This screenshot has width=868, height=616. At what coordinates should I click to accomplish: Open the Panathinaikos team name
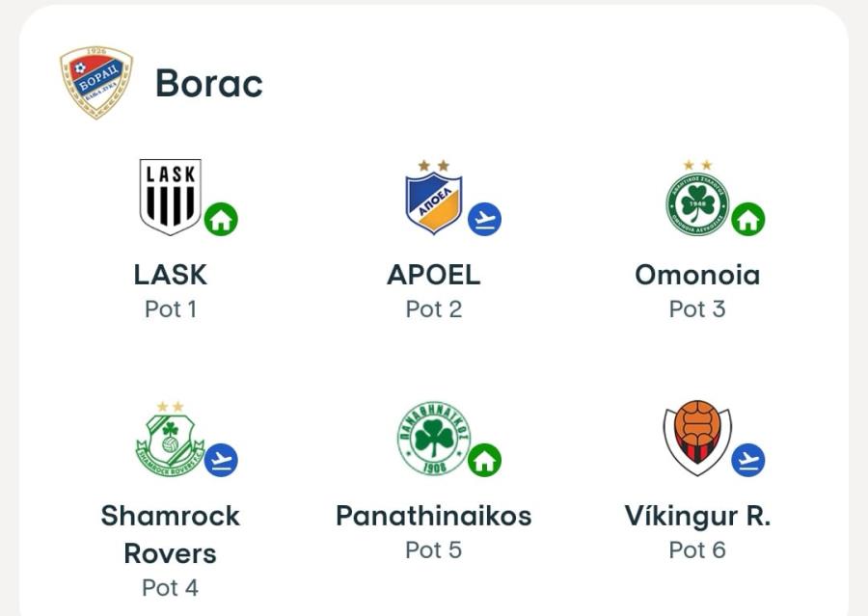coord(433,516)
